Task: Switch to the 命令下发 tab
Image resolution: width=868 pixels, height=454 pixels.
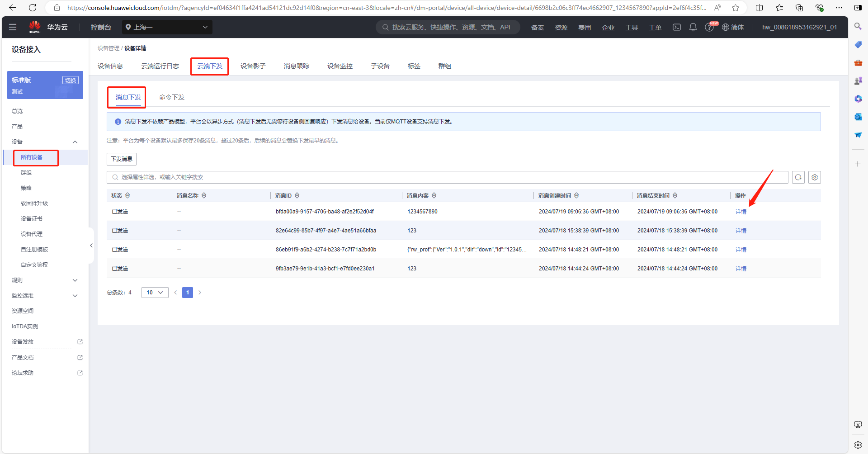Action: coord(172,97)
